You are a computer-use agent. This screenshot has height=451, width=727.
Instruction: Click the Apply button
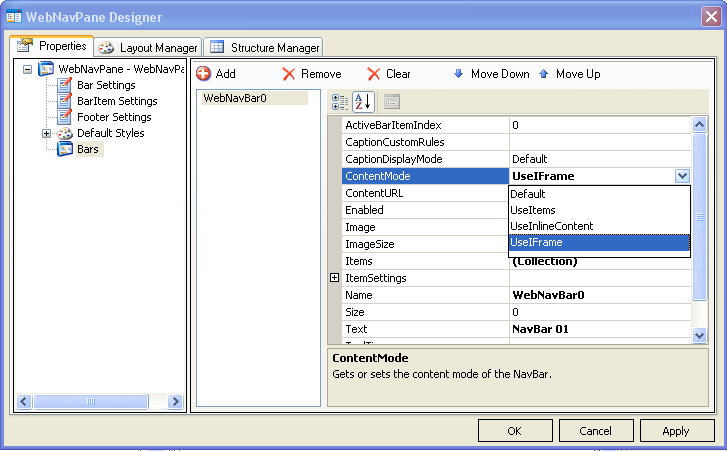675,431
